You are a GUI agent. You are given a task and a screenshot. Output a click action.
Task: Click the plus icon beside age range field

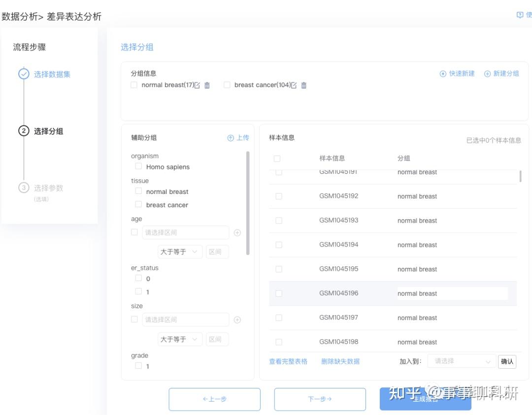237,233
